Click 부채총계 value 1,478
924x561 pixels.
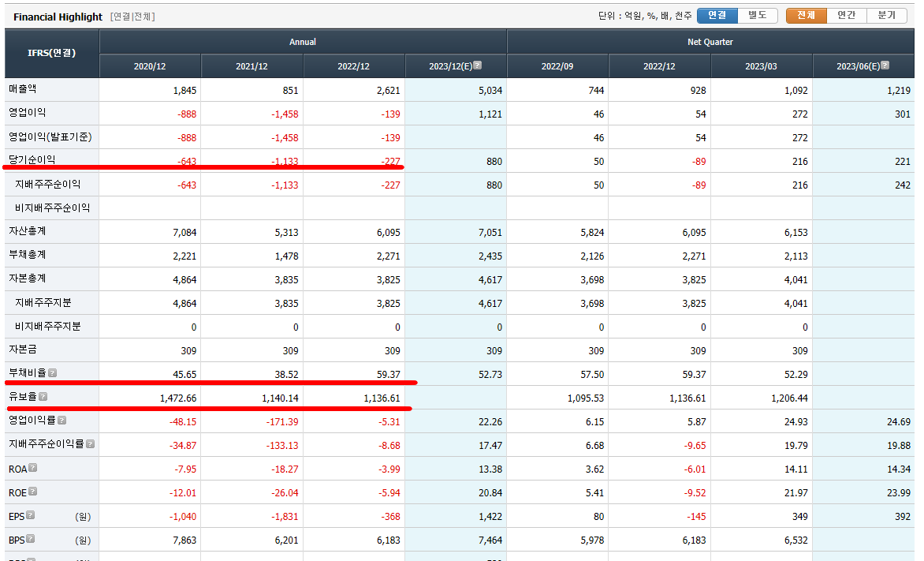[x=286, y=256]
